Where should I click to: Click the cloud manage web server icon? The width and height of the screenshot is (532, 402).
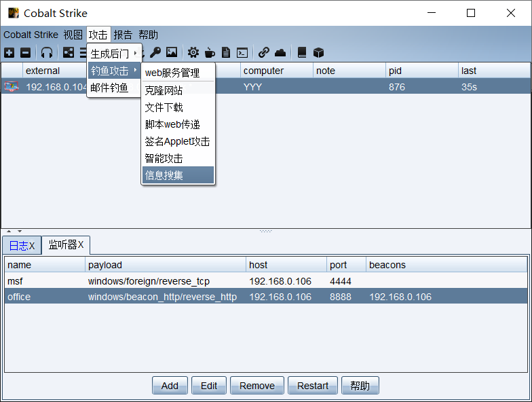point(280,52)
